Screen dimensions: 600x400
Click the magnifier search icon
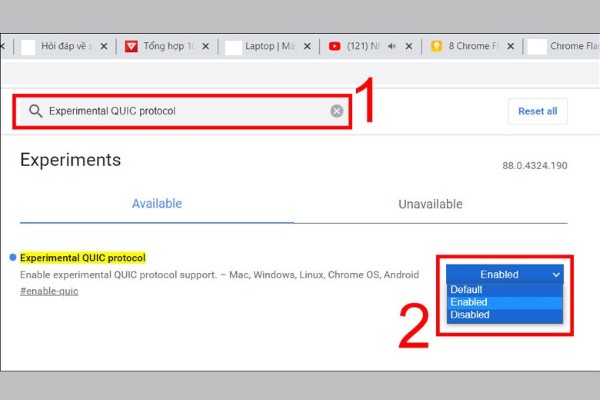(35, 111)
